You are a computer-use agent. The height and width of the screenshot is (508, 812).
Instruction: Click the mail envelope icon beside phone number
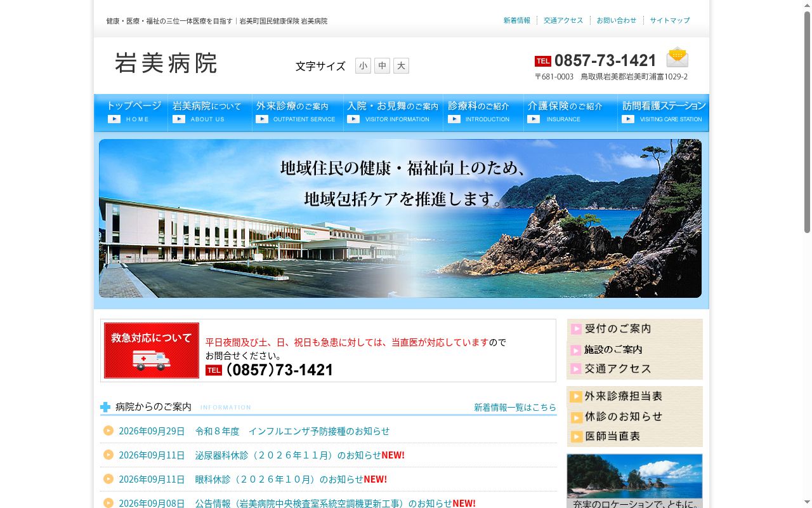pyautogui.click(x=677, y=57)
